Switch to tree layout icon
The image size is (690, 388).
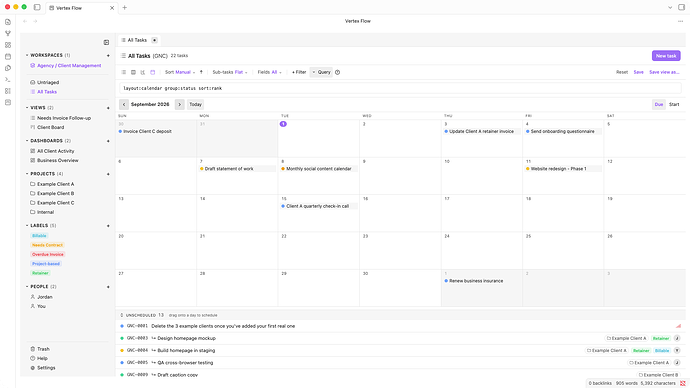pyautogui.click(x=143, y=72)
